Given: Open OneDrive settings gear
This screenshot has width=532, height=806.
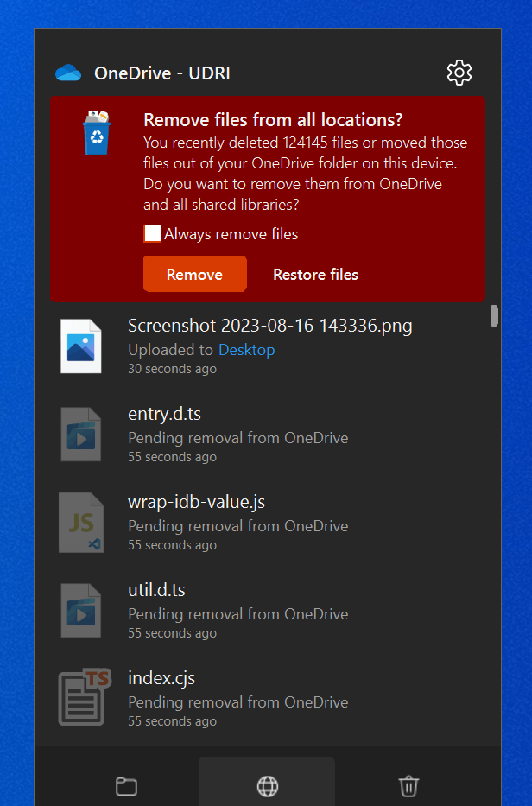Looking at the screenshot, I should 459,73.
